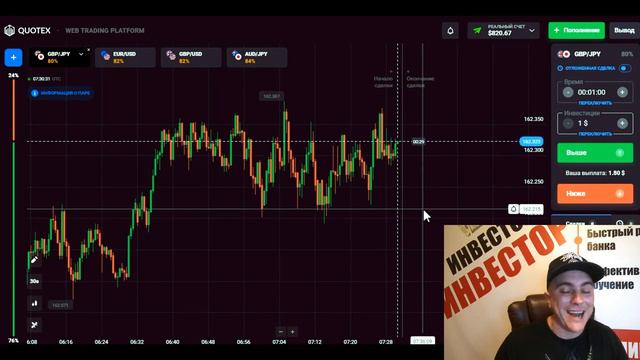Switch to the GBP/USD tab
Viewport: 640px width, 360px height.
click(191, 58)
